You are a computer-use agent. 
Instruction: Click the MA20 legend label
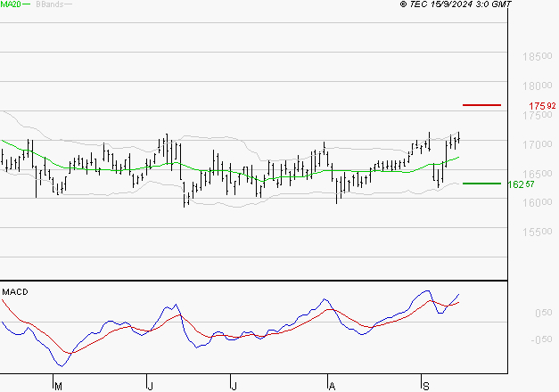(11, 4)
